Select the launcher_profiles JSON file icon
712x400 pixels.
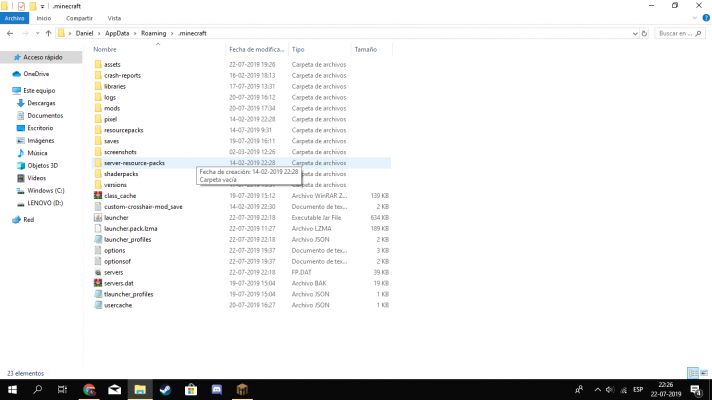coord(98,239)
